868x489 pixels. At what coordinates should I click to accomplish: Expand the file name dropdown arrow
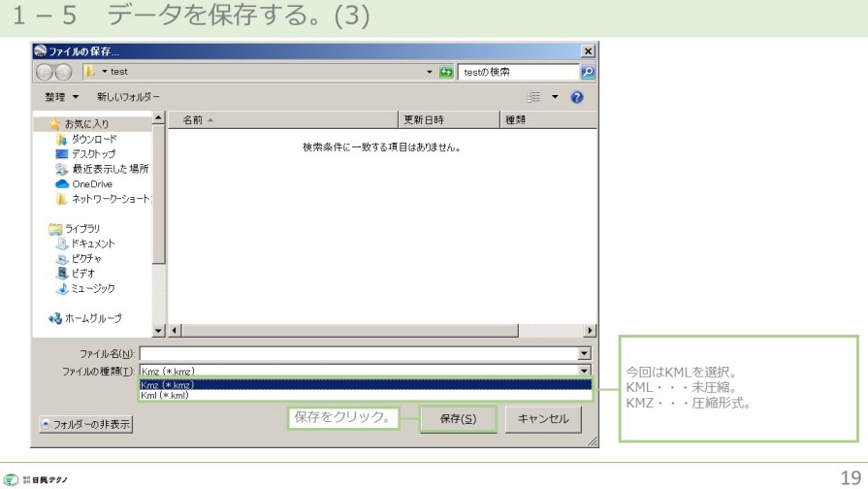coord(585,354)
